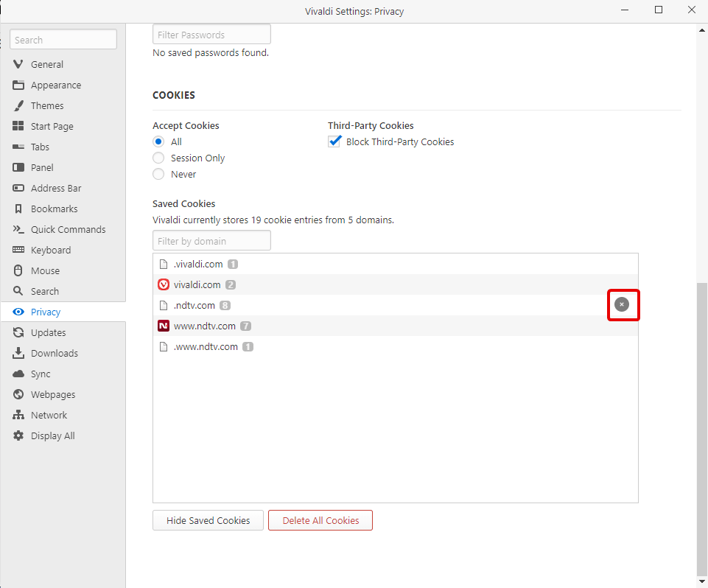Viewport: 708px width, 588px height.
Task: Click Hide Saved Cookies button
Action: [x=208, y=520]
